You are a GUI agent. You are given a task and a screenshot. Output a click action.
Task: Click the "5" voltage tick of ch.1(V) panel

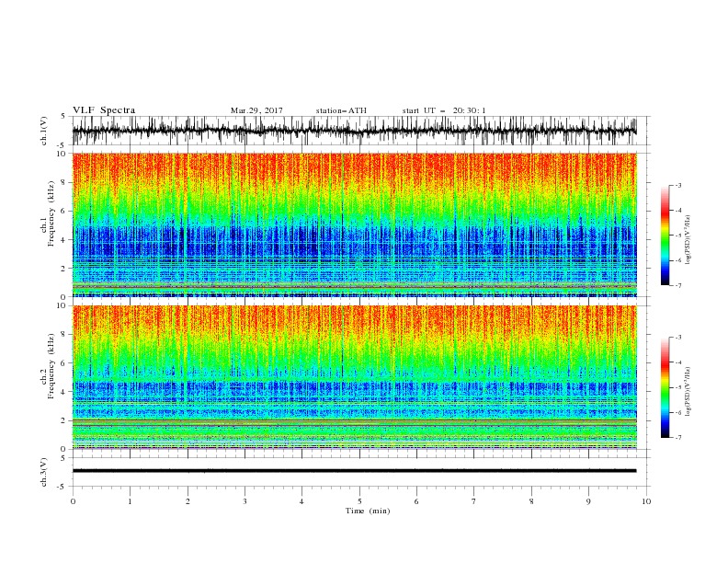(63, 117)
